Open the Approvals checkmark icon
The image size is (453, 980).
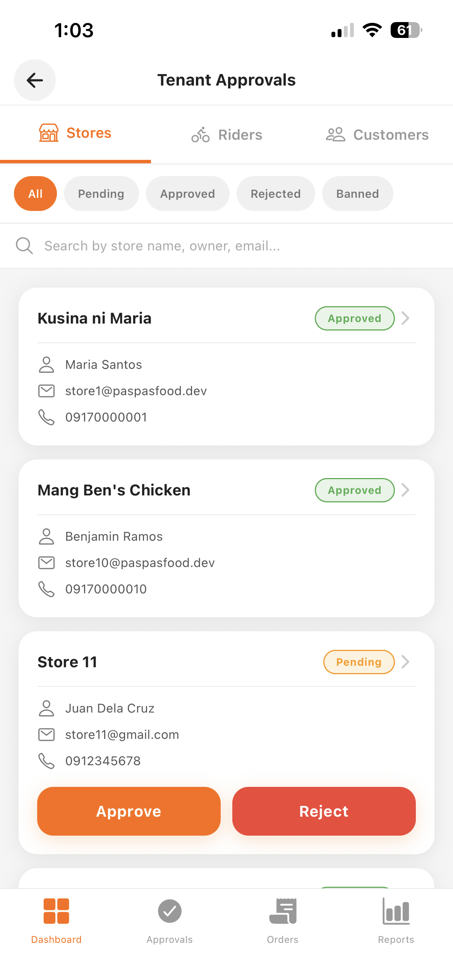tap(170, 911)
